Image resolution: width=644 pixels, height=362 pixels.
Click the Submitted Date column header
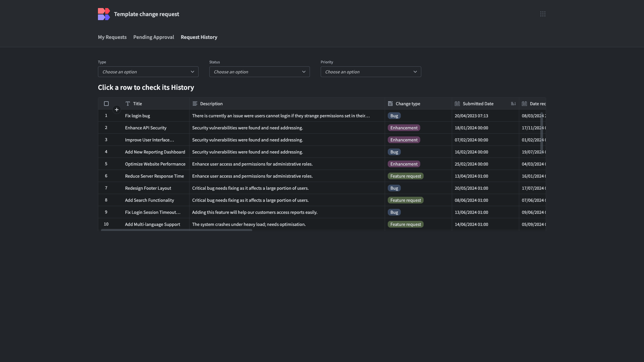(x=486, y=104)
